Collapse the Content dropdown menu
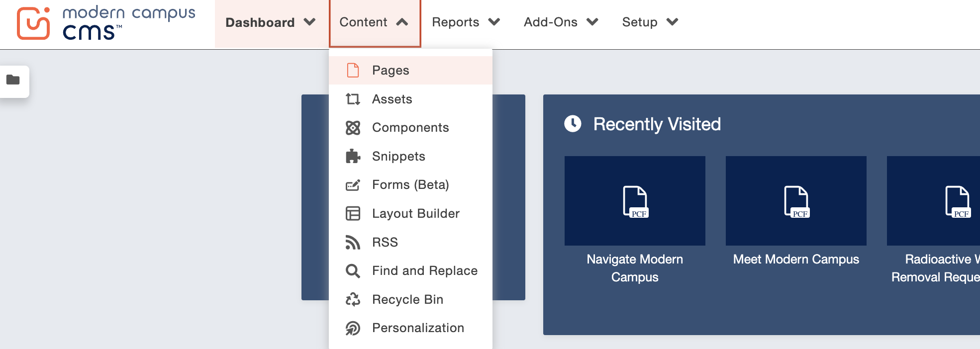The width and height of the screenshot is (980, 349). 374,23
